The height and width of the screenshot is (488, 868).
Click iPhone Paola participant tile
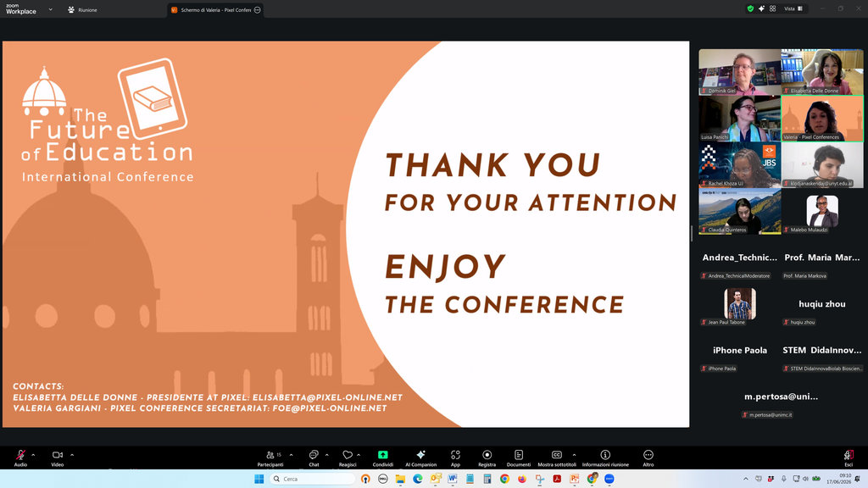coord(739,350)
